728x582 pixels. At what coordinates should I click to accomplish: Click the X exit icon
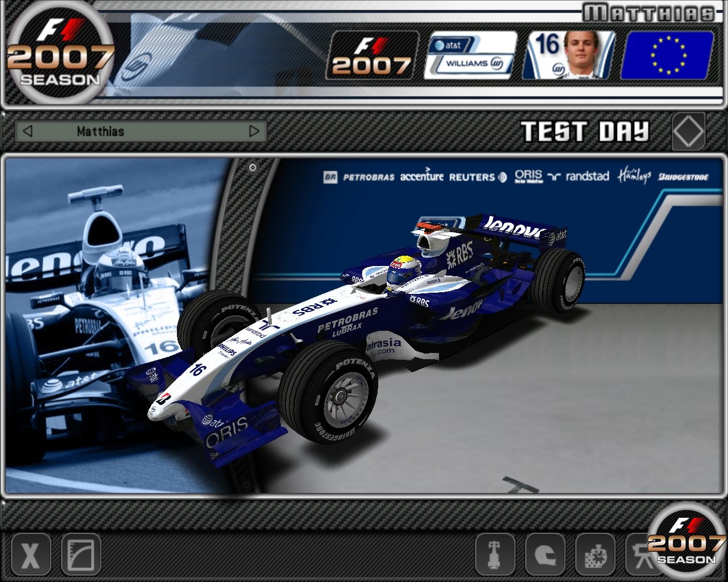coord(31,554)
